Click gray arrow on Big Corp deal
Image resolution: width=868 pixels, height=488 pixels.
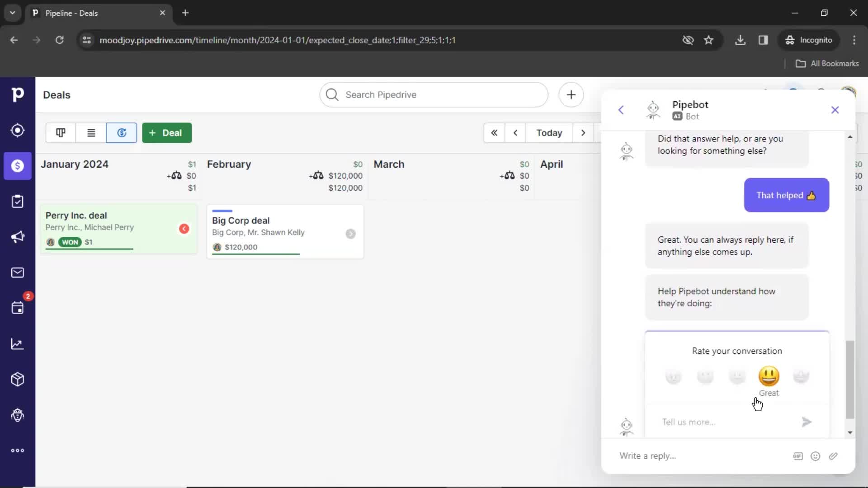click(x=350, y=234)
